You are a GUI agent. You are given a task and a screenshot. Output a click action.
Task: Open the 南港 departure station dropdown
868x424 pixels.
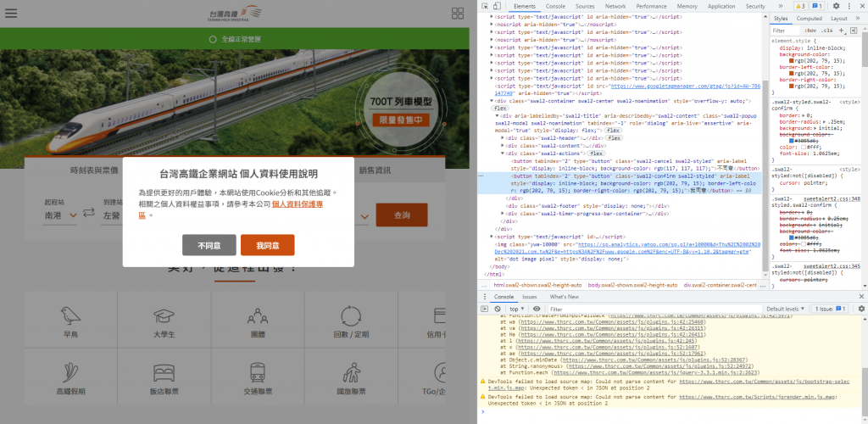click(x=60, y=216)
